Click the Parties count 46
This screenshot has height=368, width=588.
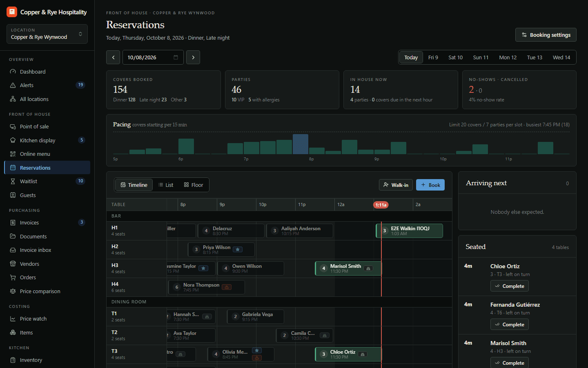[236, 90]
